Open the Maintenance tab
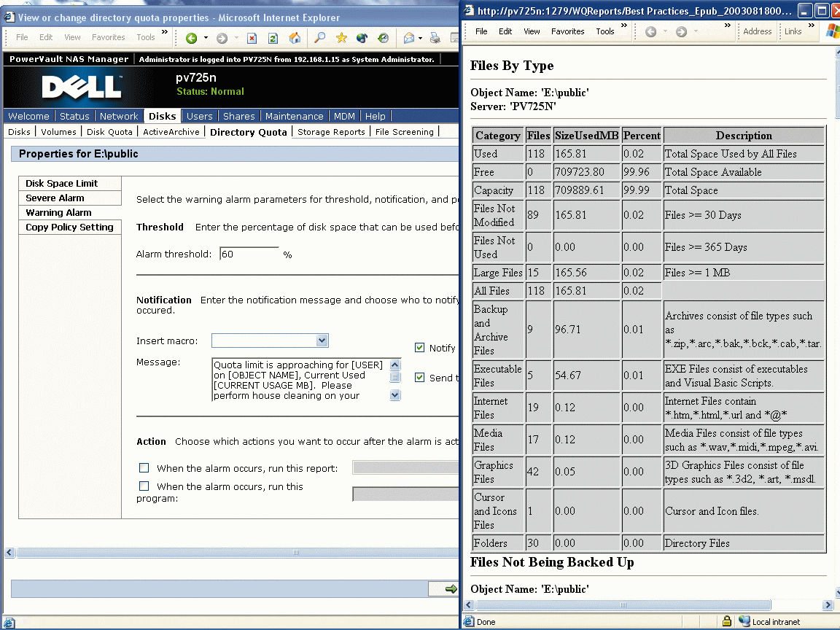This screenshot has height=630, width=840. [294, 116]
